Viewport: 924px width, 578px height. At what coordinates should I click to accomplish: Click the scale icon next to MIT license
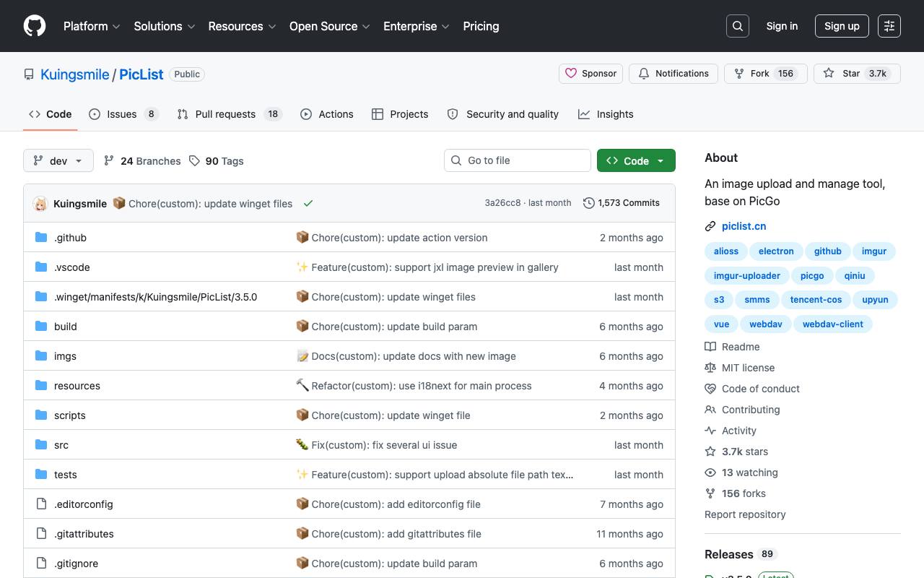[710, 368]
